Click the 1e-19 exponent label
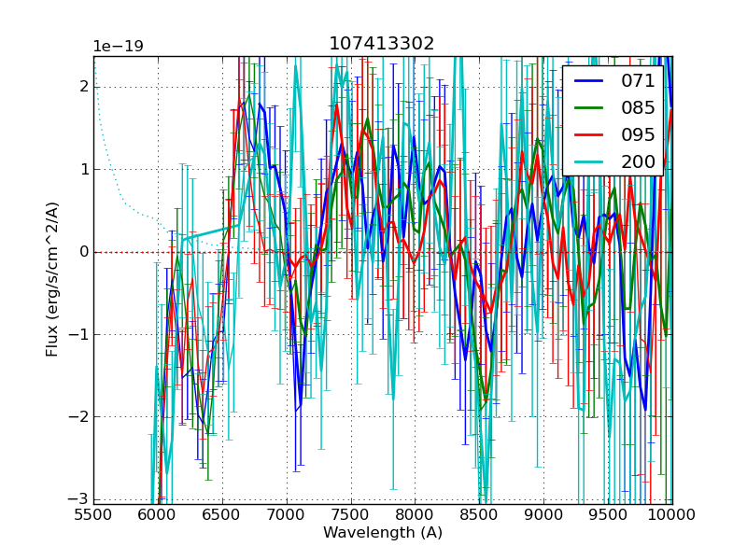The height and width of the screenshot is (560, 747). (x=118, y=47)
